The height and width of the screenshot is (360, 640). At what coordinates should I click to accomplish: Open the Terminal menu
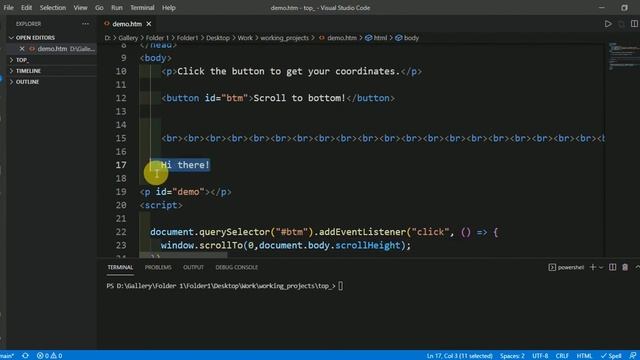click(x=142, y=7)
